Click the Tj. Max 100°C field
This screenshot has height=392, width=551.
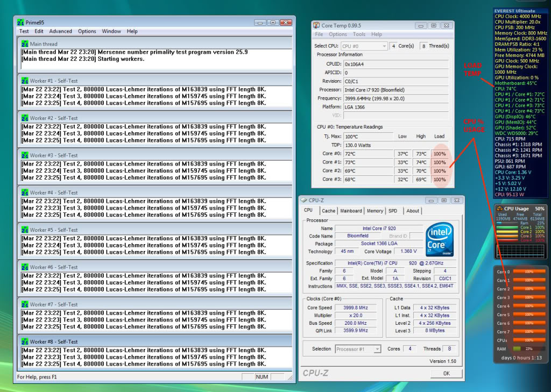[368, 137]
